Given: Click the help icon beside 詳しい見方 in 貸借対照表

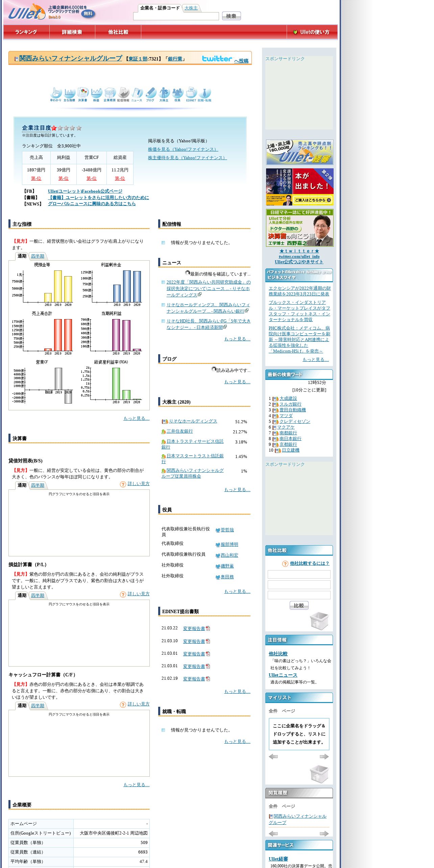Looking at the screenshot, I should [123, 484].
